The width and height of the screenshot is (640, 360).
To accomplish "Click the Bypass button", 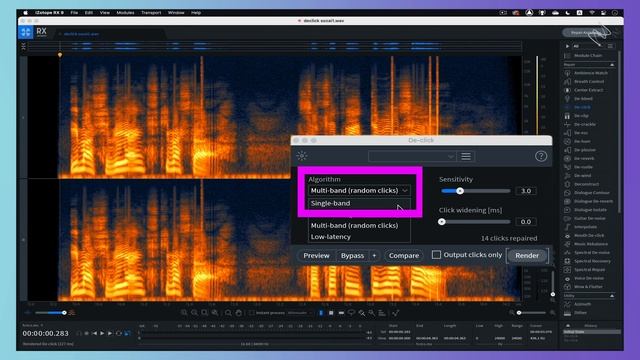I will [352, 256].
